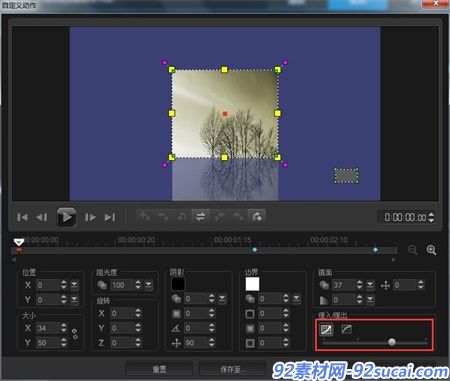Open the shadow opacity slider dropdown
This screenshot has height=381, width=450.
point(222,299)
